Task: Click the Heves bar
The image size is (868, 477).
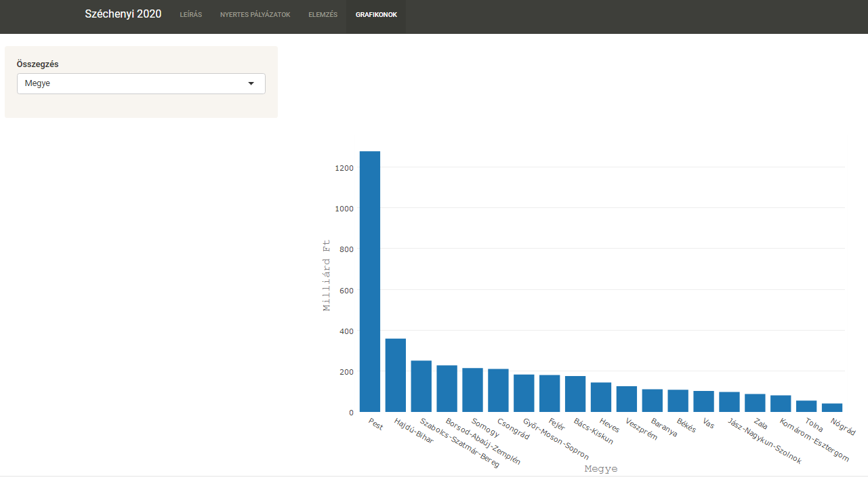Action: click(x=601, y=397)
